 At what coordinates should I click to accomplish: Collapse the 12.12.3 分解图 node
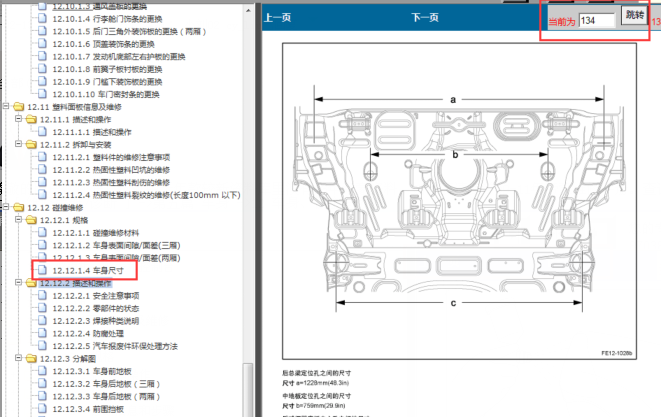[x=19, y=358]
